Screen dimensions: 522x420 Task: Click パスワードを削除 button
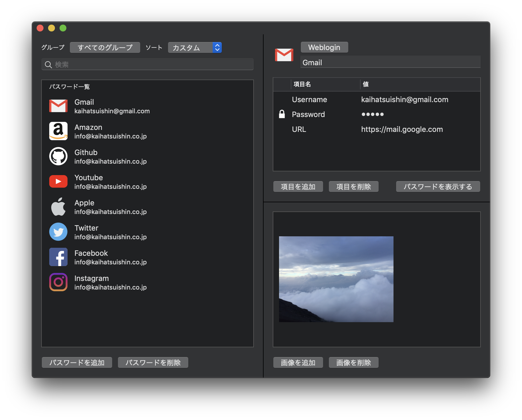[x=153, y=362]
